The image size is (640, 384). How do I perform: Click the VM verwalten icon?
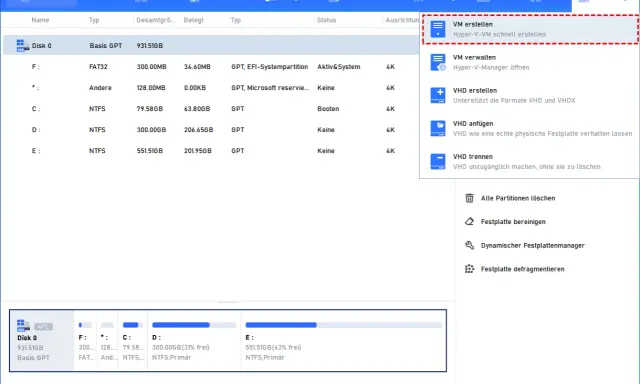coord(438,62)
